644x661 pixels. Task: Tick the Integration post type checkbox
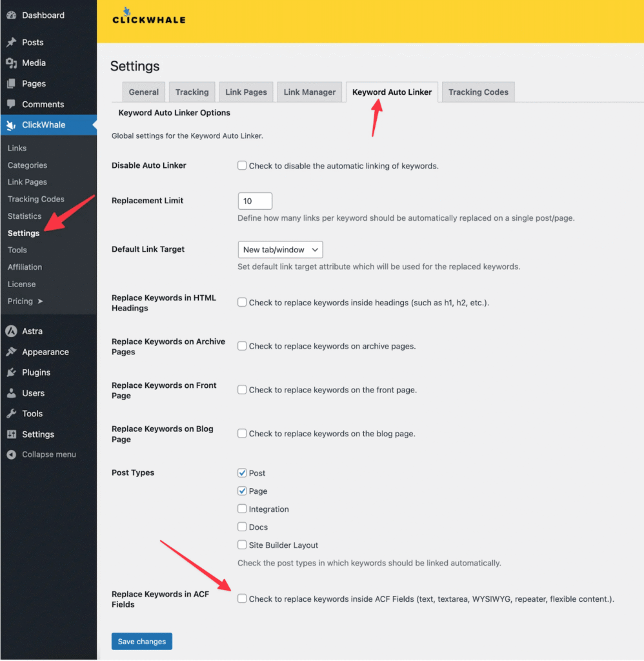[x=242, y=509]
